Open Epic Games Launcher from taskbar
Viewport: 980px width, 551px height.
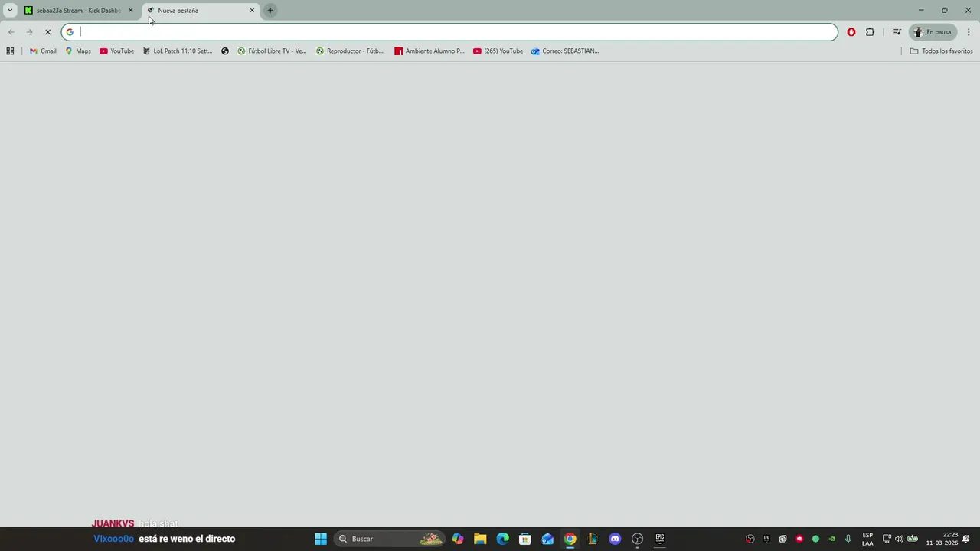point(660,539)
